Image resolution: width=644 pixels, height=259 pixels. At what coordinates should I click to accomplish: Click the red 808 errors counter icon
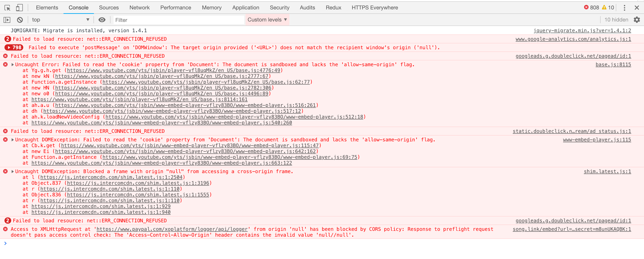coord(586,8)
